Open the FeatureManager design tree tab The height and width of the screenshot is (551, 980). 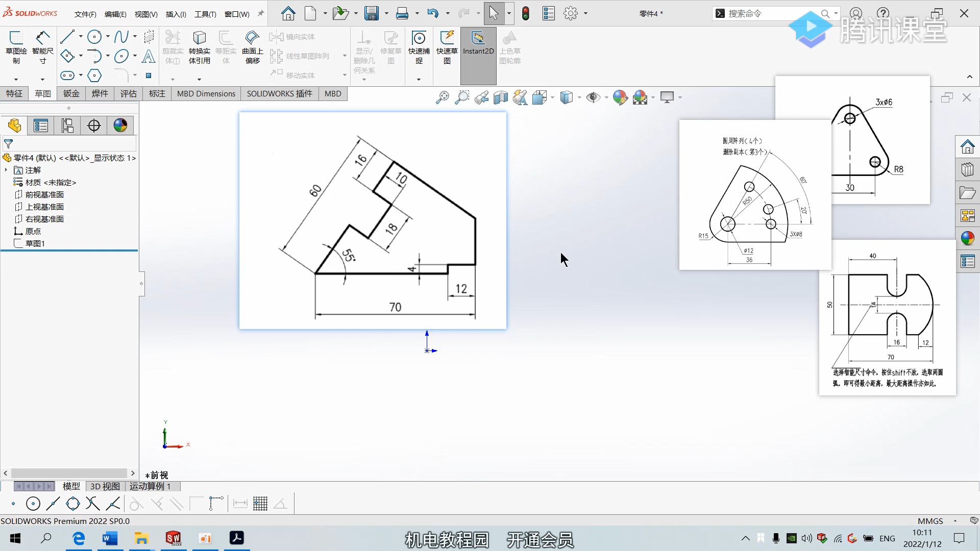(x=14, y=126)
